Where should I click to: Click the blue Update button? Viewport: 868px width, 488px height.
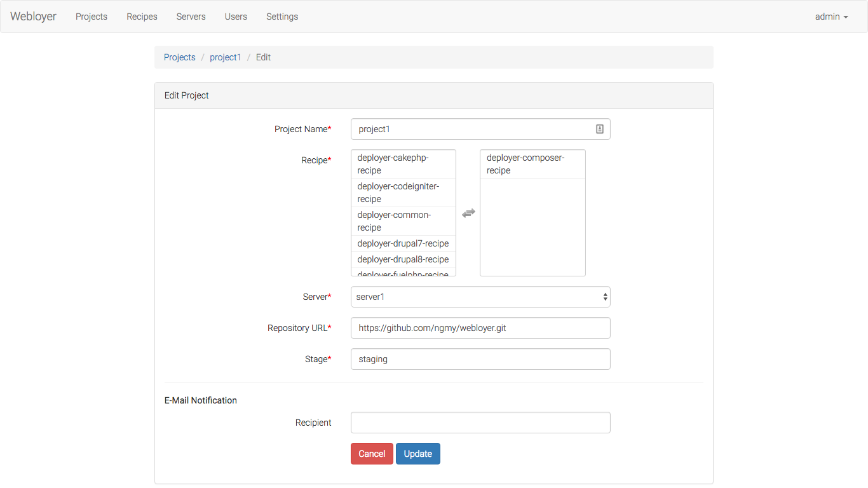pos(417,454)
